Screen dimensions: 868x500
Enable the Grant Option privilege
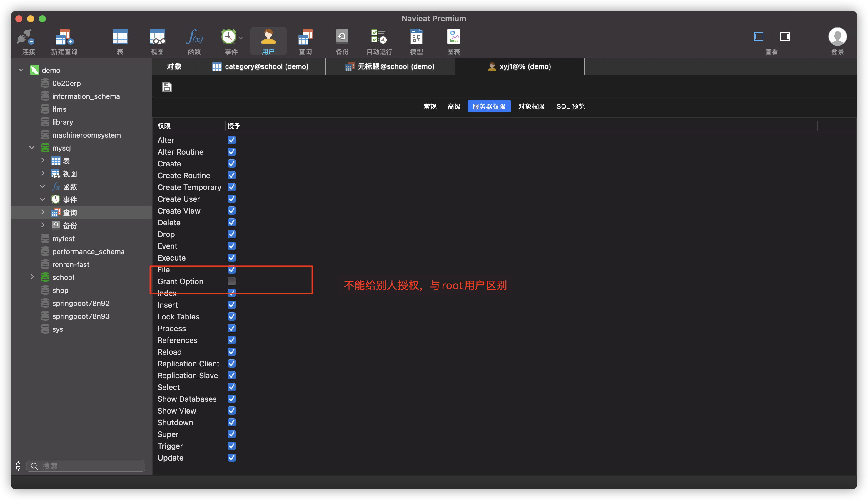232,281
